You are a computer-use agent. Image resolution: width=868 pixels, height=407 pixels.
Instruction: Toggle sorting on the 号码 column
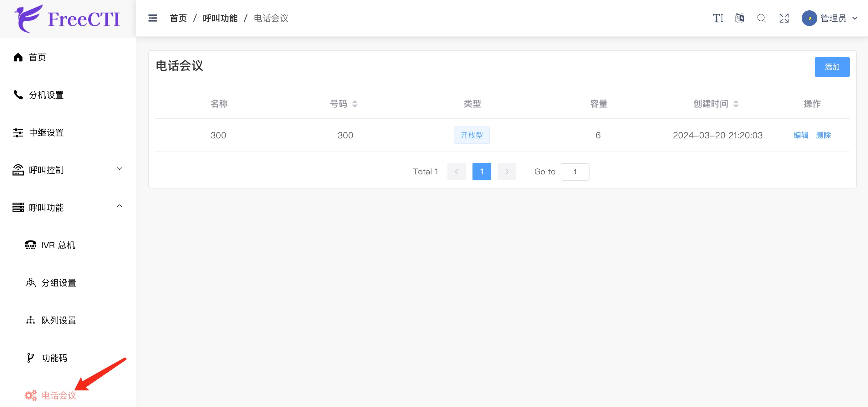point(355,104)
